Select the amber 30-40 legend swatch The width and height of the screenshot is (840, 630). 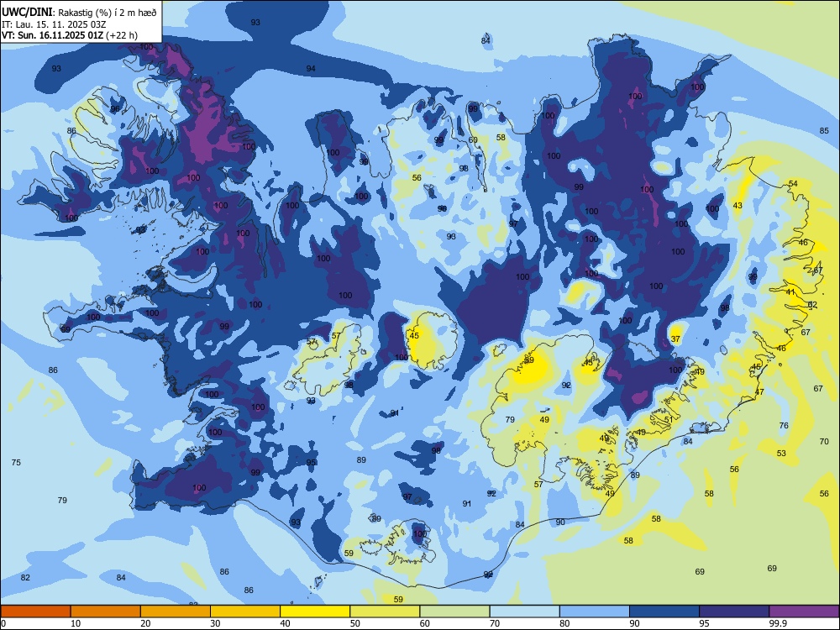point(245,612)
